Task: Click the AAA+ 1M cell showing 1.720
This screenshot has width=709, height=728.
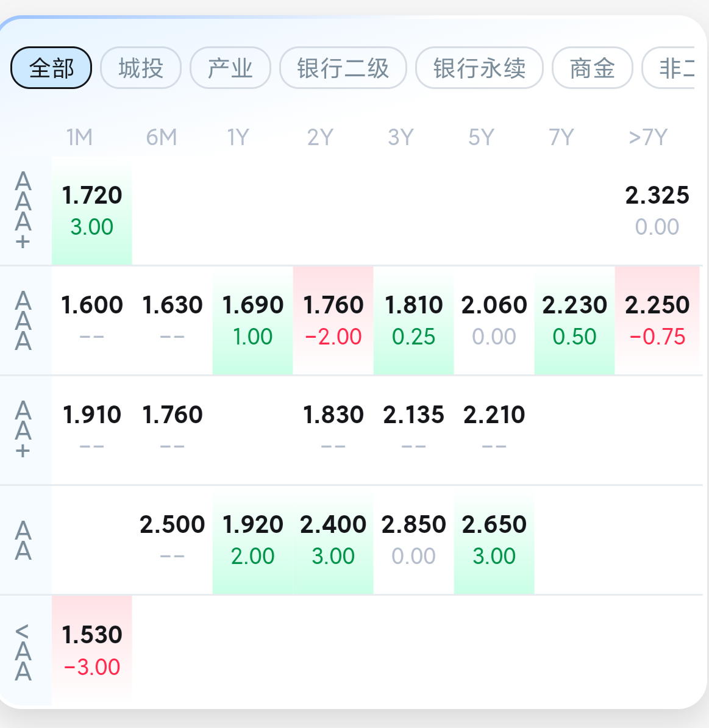Action: [x=92, y=211]
